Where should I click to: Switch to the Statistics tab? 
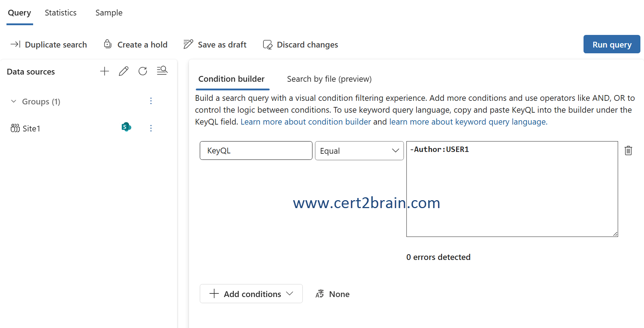(x=60, y=13)
